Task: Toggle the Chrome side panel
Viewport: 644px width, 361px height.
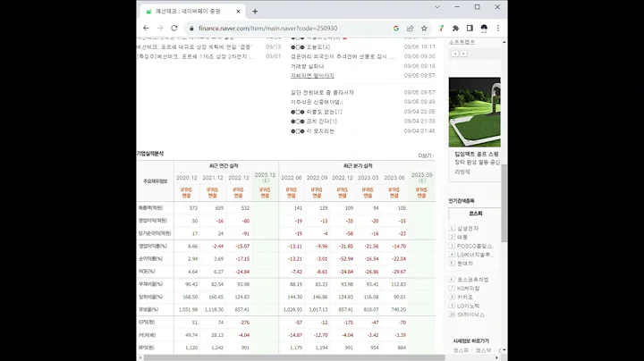Action: click(x=470, y=29)
